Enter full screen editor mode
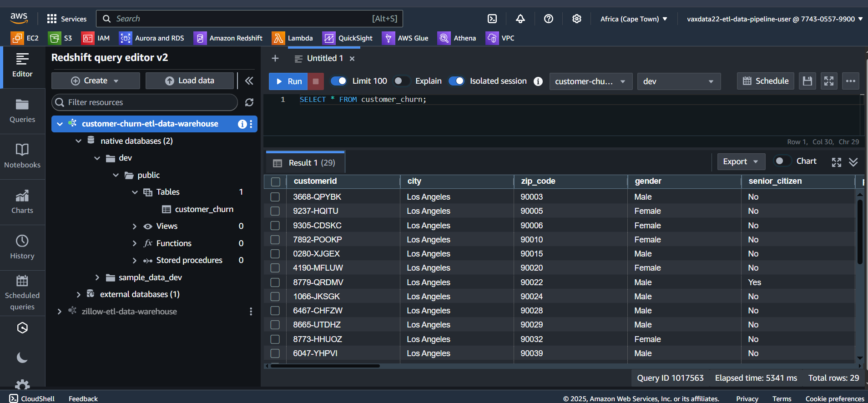This screenshot has height=403, width=868. [x=829, y=81]
